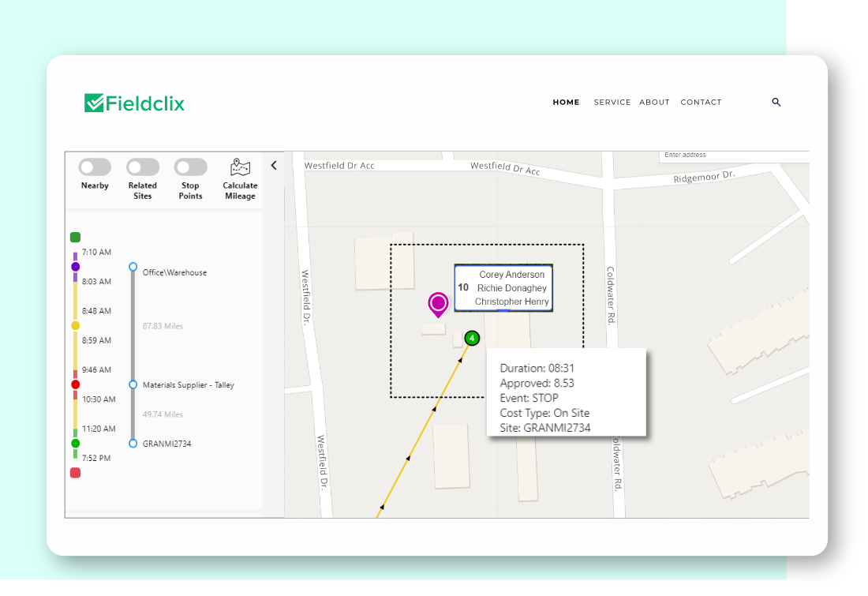The image size is (868, 596).
Task: Open the HOME menu item
Action: click(566, 103)
